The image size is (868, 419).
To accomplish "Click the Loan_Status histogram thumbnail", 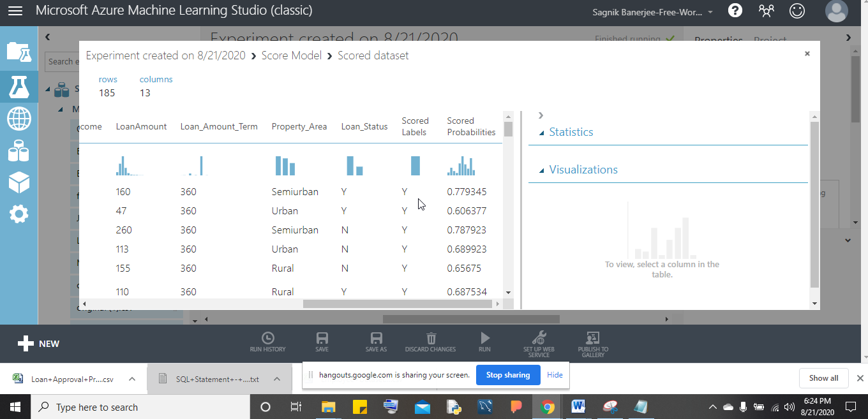I will pos(355,166).
